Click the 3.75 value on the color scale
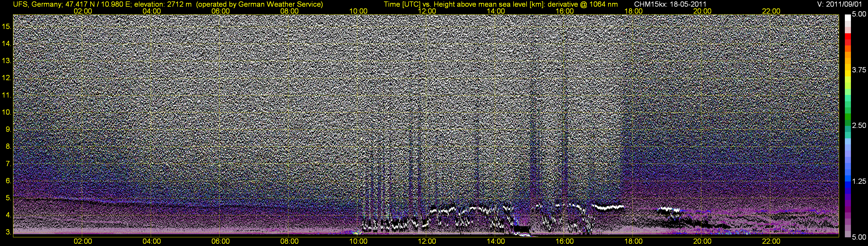 coord(859,70)
